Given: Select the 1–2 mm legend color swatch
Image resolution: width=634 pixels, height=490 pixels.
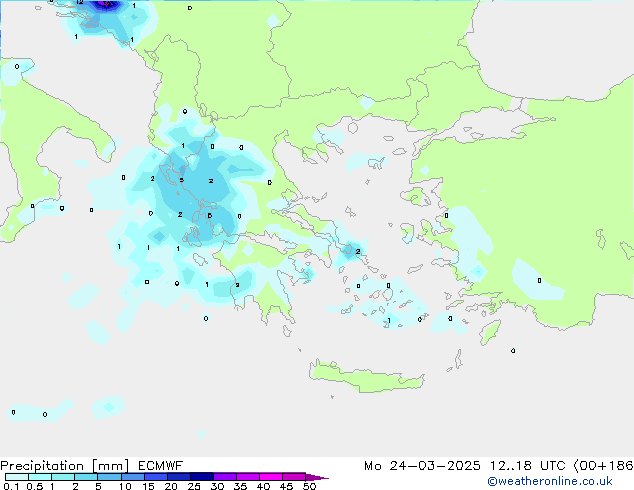Looking at the screenshot, I should tap(63, 477).
